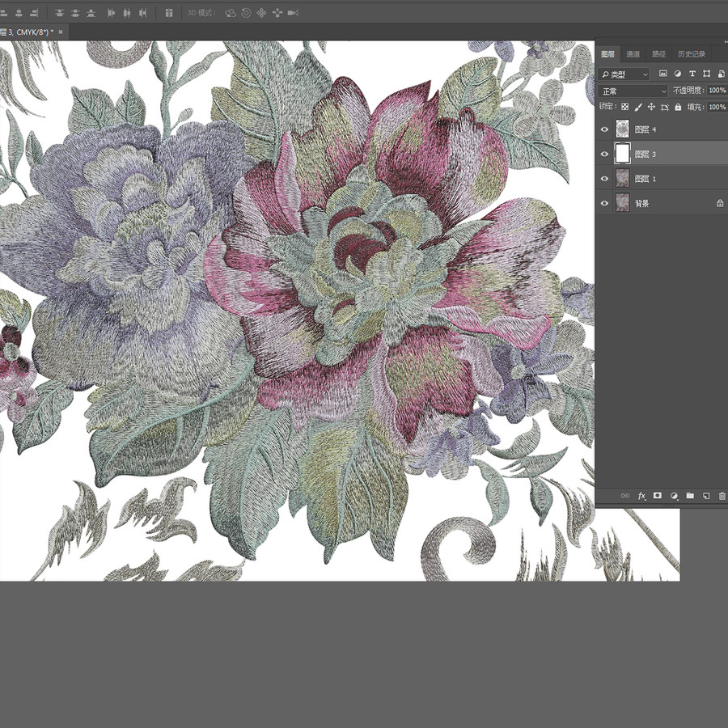Toggle prevent auto-nesting artboard lock

tap(665, 107)
